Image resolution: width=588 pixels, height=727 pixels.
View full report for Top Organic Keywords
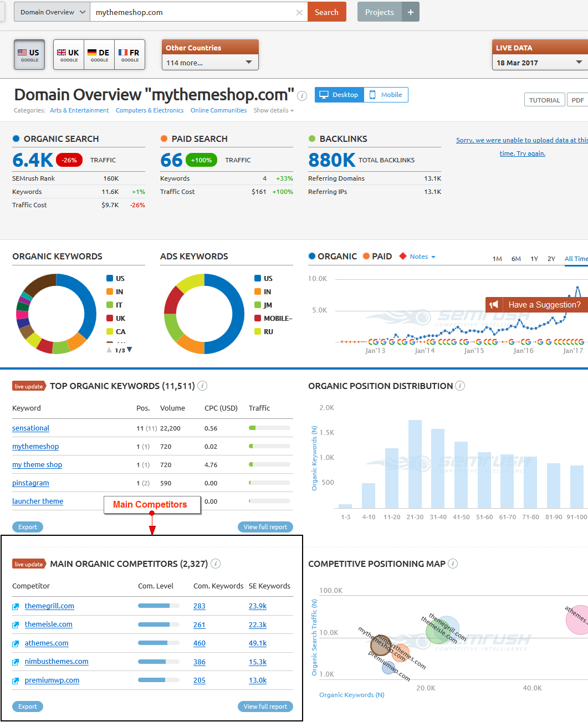click(265, 527)
